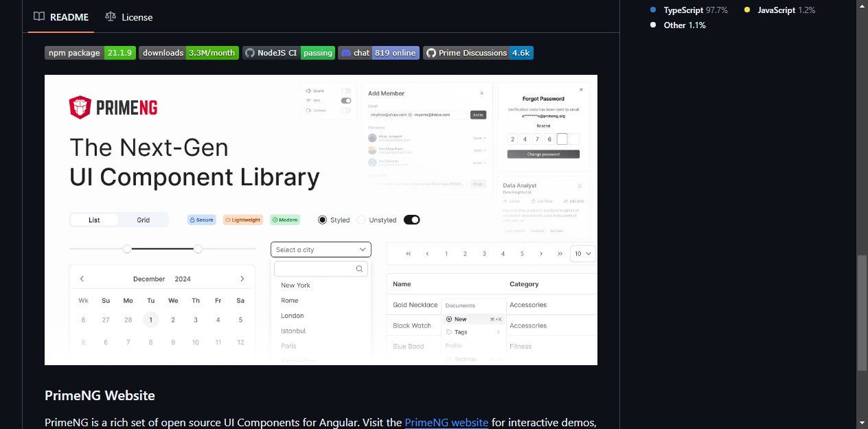Expand the Tags submenu in the context menu
This screenshot has height=429, width=868.
click(472, 332)
